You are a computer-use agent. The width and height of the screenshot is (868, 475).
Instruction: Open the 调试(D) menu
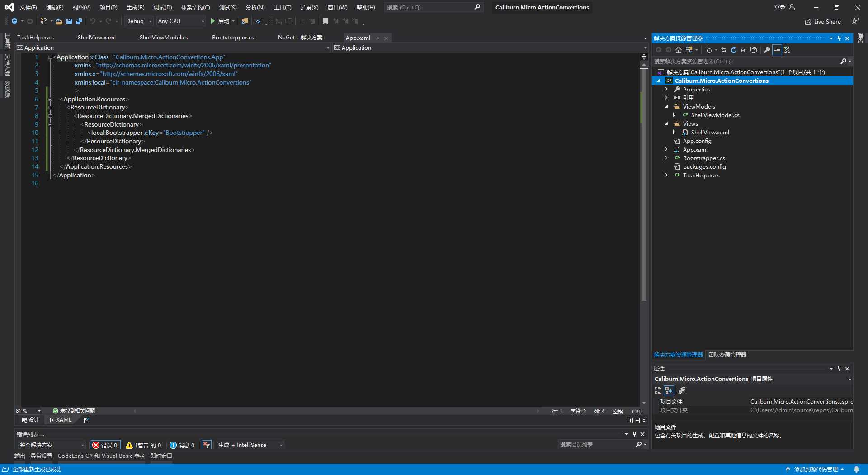[163, 8]
